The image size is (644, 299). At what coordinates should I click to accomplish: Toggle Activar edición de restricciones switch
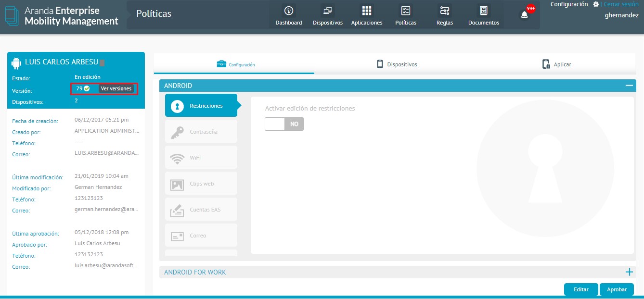[284, 124]
